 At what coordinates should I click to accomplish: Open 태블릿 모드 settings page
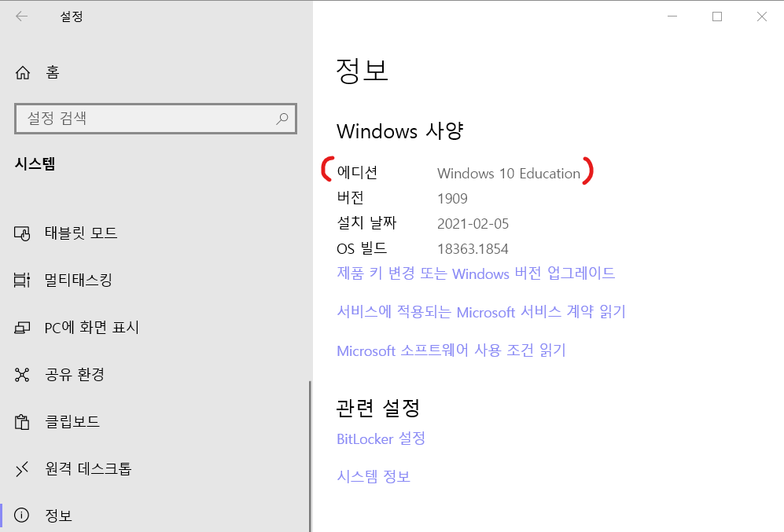tap(81, 233)
